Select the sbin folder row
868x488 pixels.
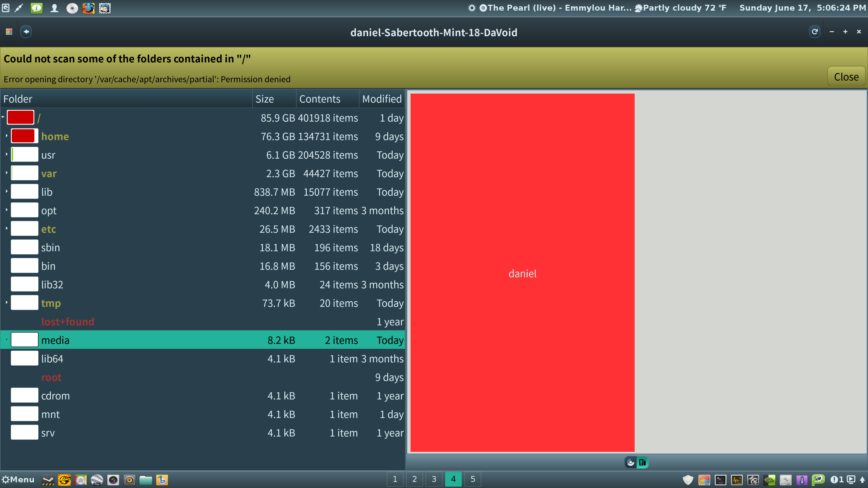202,248
